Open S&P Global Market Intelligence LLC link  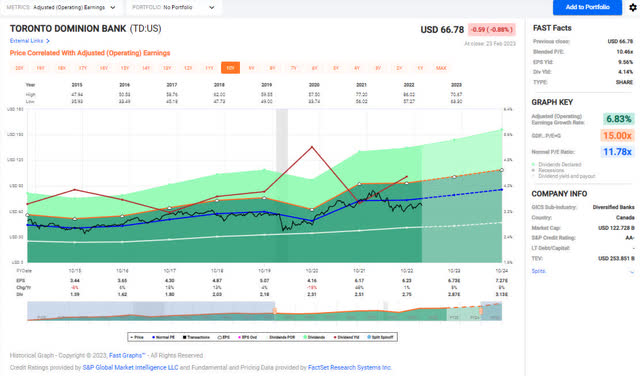point(130,368)
